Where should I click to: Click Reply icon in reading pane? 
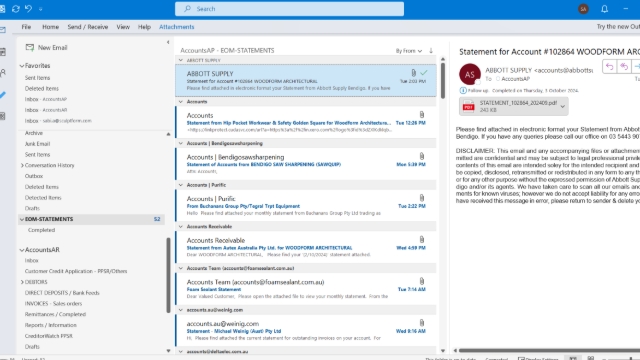[609, 67]
